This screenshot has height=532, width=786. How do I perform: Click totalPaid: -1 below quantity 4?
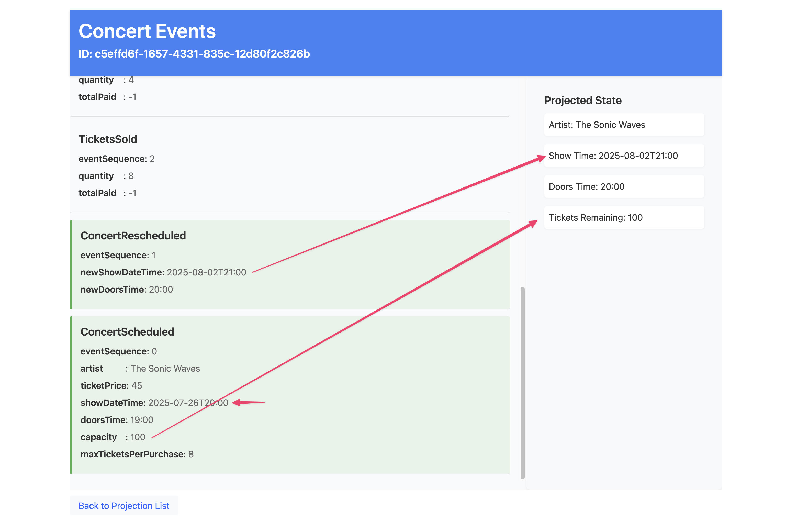107,97
